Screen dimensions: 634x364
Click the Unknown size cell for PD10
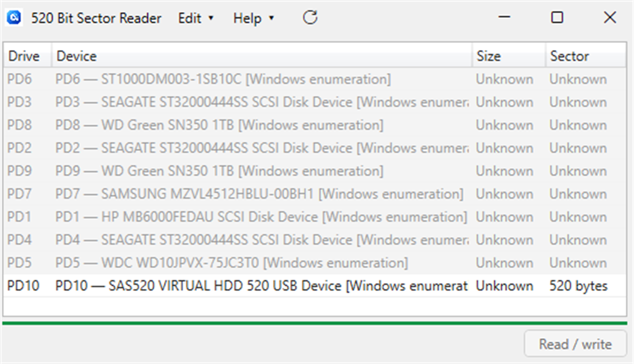(504, 286)
